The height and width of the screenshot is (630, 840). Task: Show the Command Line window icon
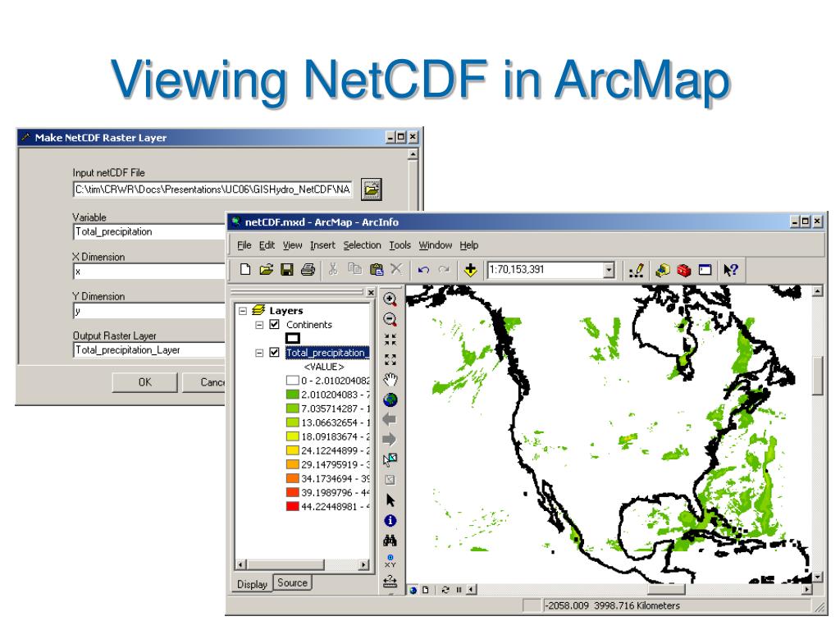point(705,270)
